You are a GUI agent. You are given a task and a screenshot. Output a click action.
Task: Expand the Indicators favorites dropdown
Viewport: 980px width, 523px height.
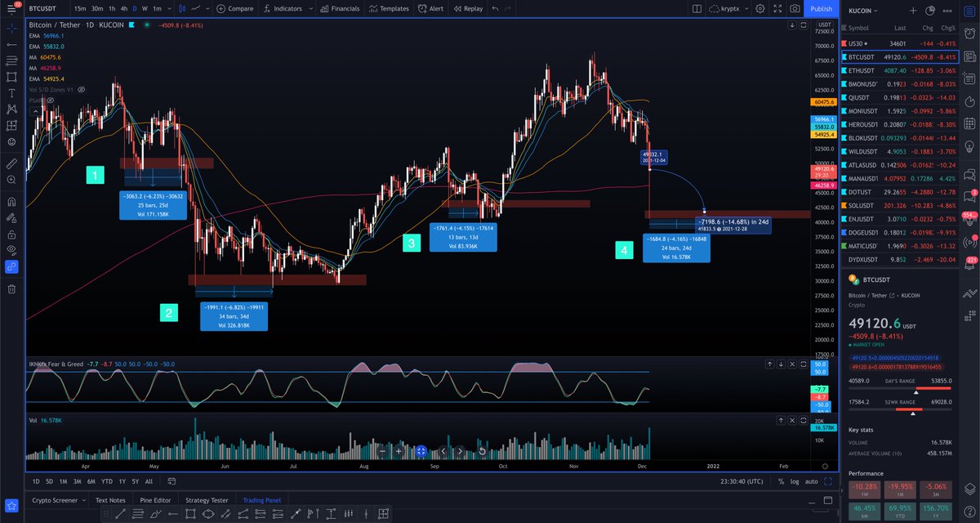pyautogui.click(x=311, y=9)
